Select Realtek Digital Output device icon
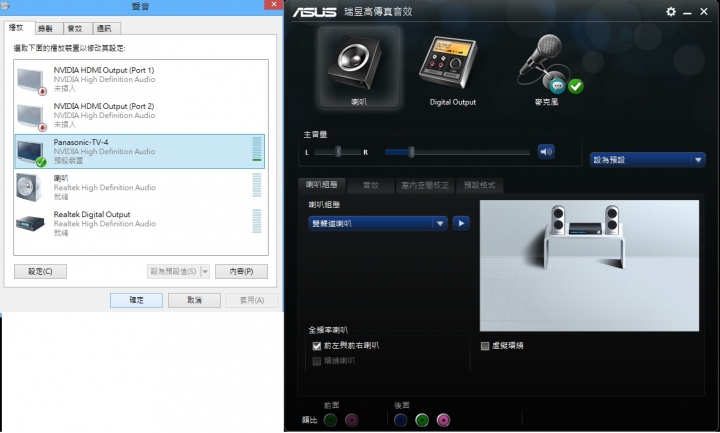Screen dimensions: 720x433 click(30, 224)
